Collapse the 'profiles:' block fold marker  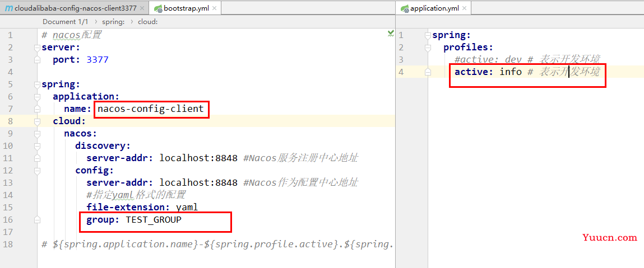[x=428, y=48]
